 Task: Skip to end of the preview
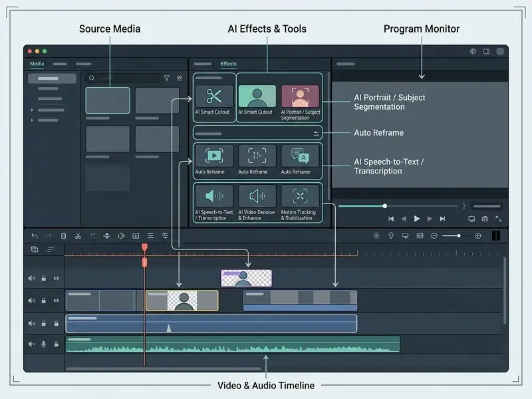[x=442, y=219]
